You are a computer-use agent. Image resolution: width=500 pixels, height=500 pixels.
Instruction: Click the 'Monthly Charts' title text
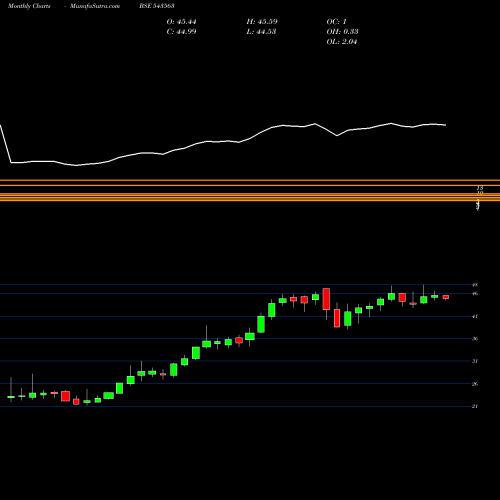pyautogui.click(x=29, y=6)
